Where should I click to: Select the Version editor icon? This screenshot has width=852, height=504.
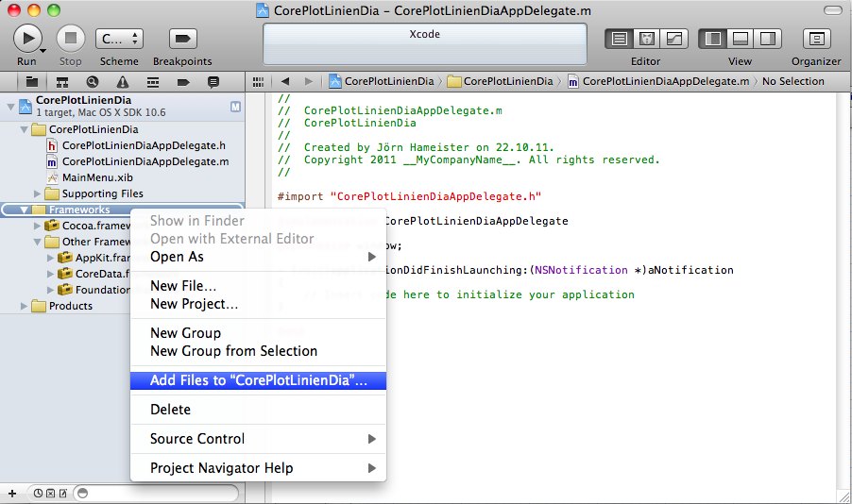[674, 39]
